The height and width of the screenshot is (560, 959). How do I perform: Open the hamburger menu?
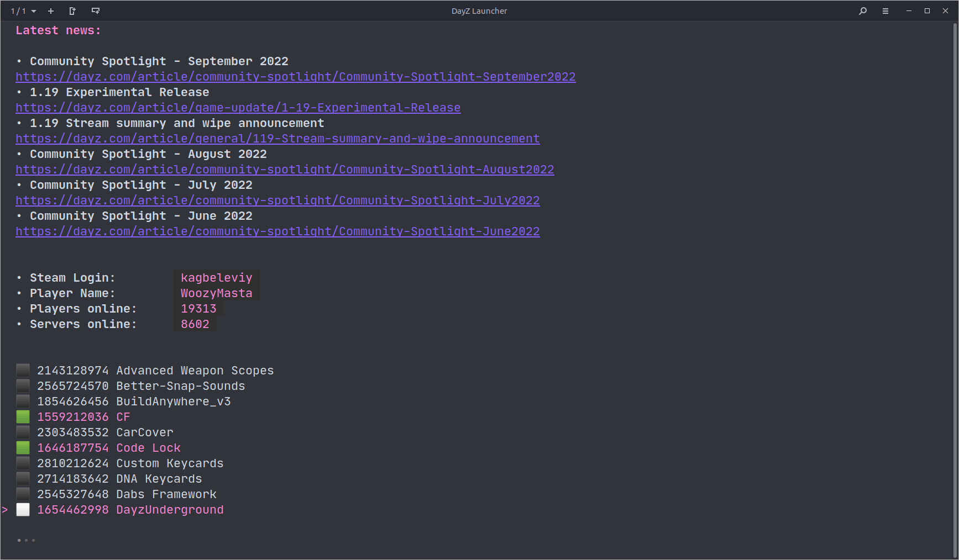point(885,11)
